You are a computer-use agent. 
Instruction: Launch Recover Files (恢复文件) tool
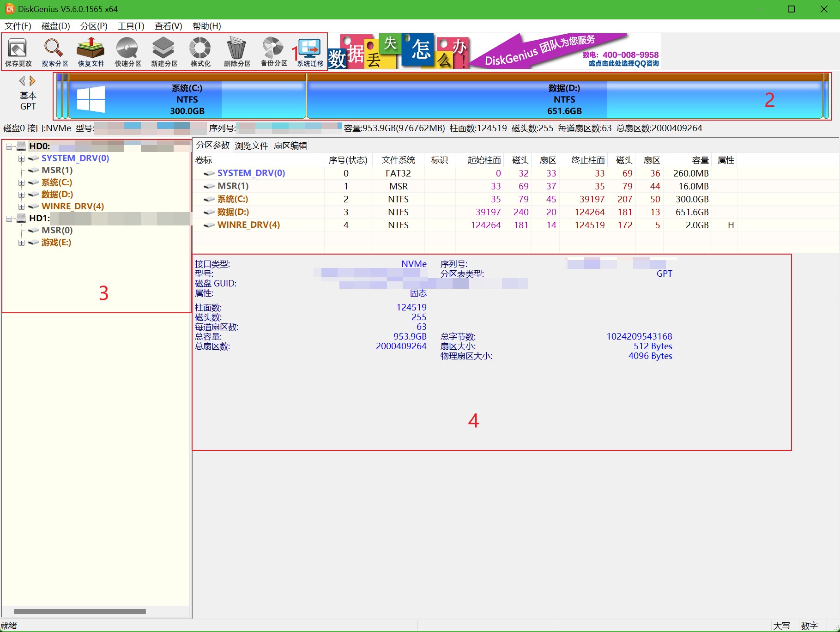(91, 52)
